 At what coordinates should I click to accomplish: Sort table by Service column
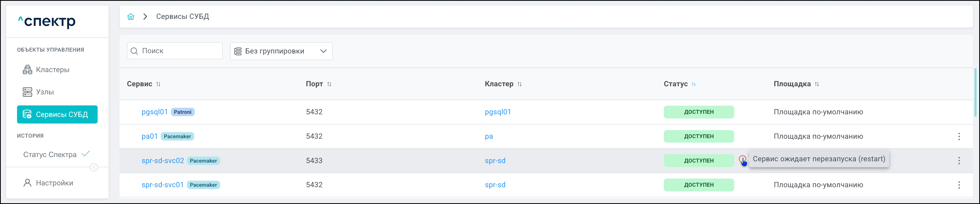pos(158,84)
